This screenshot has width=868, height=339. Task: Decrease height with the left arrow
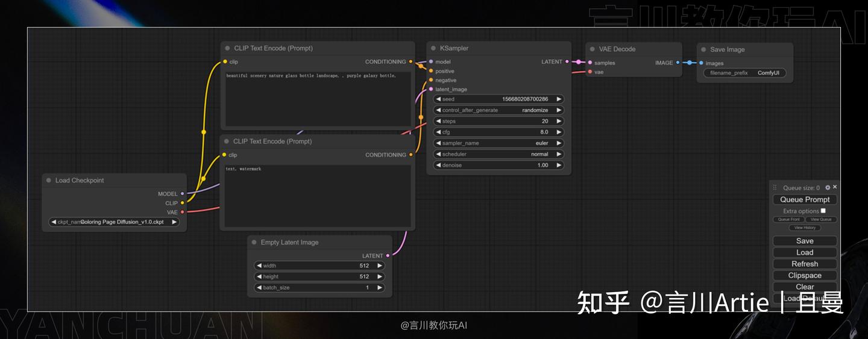pyautogui.click(x=259, y=276)
